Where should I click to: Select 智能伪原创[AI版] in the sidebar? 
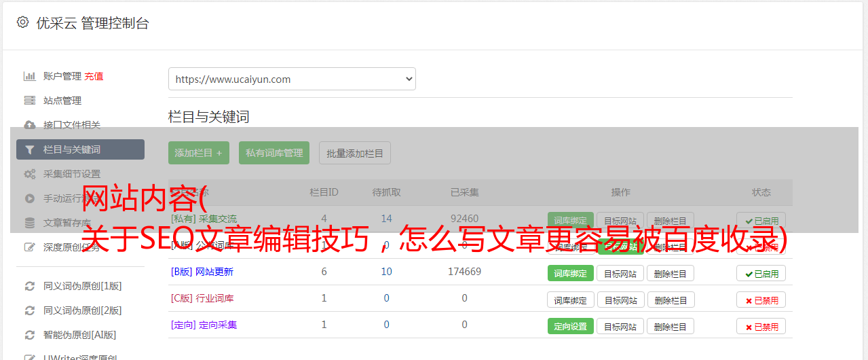click(80, 335)
